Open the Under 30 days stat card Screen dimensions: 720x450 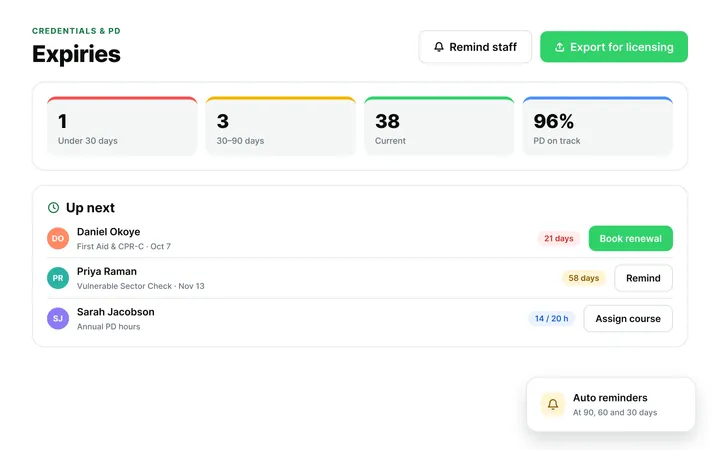pyautogui.click(x=122, y=126)
